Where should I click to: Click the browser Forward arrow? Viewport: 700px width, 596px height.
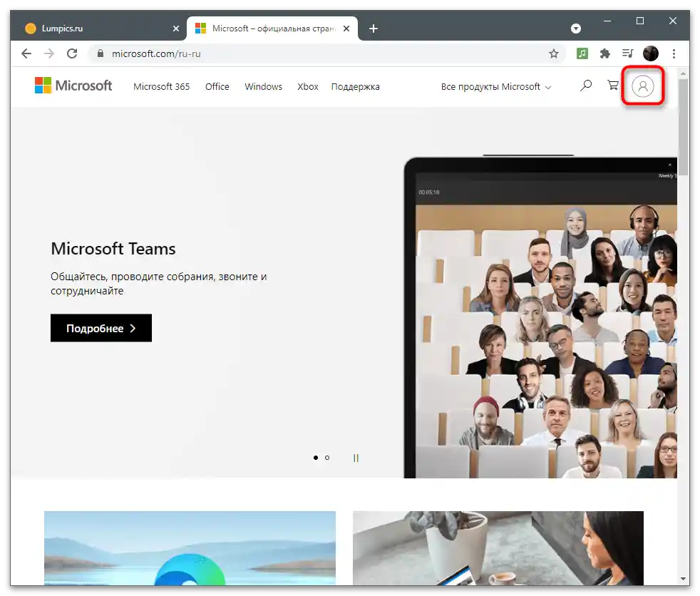(x=49, y=53)
